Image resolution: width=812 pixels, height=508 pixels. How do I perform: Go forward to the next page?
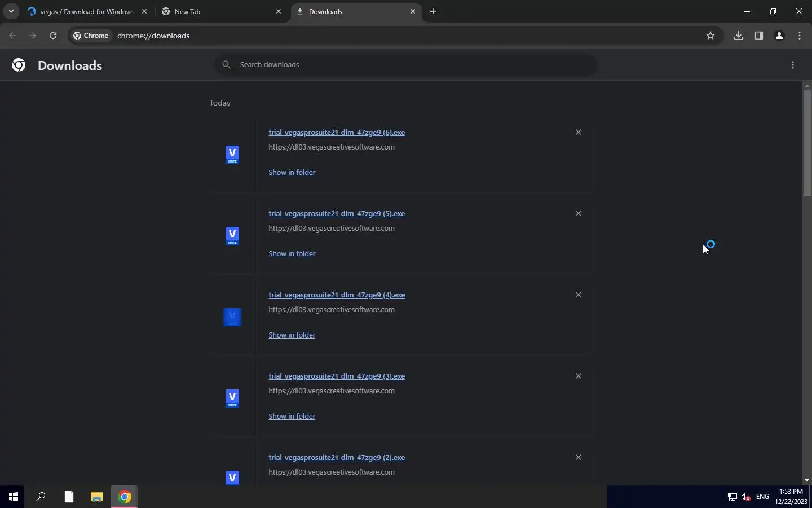33,36
